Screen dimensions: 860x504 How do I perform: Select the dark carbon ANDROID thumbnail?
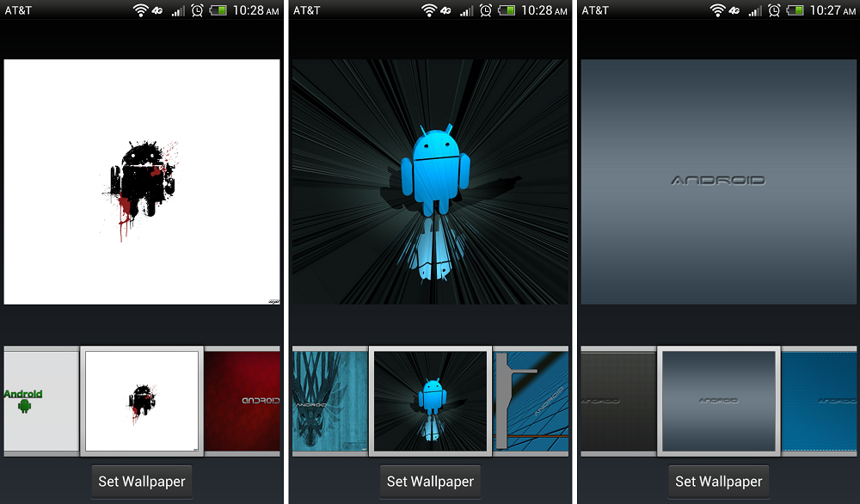click(617, 400)
